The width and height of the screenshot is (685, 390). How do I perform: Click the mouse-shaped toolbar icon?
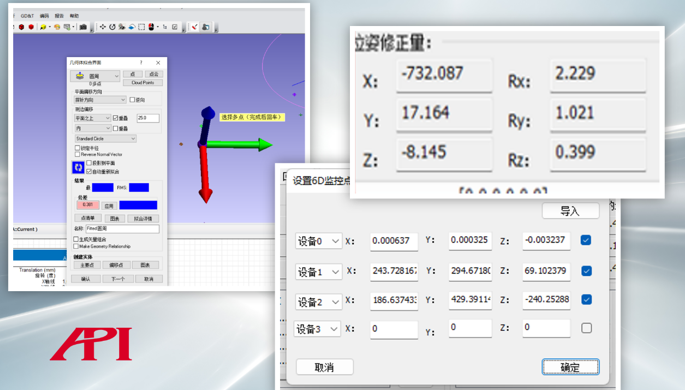[151, 27]
